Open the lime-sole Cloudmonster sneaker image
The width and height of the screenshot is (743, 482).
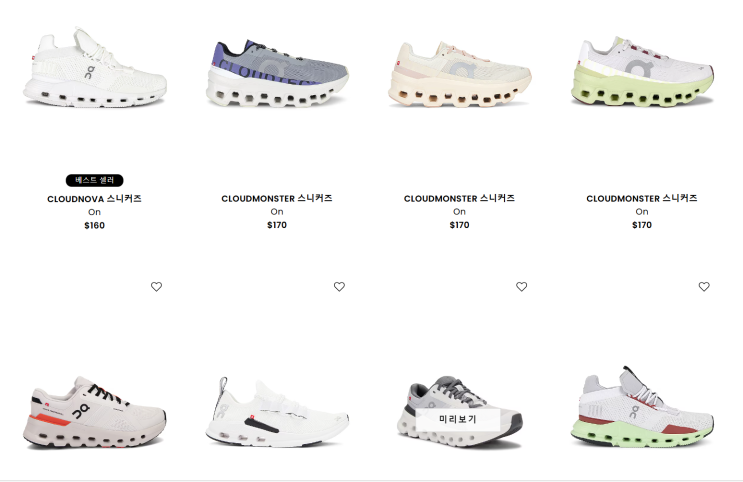pos(642,71)
